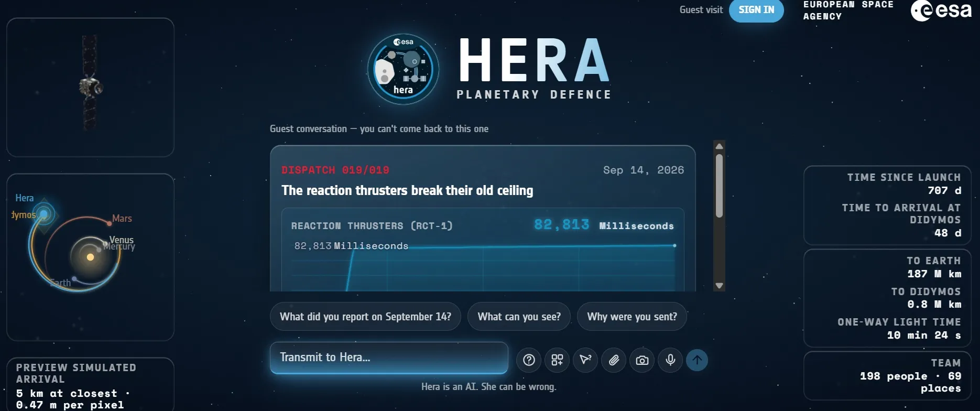
Task: Click the "ONE-WAY LIGHT TIME" stat
Action: click(899, 329)
